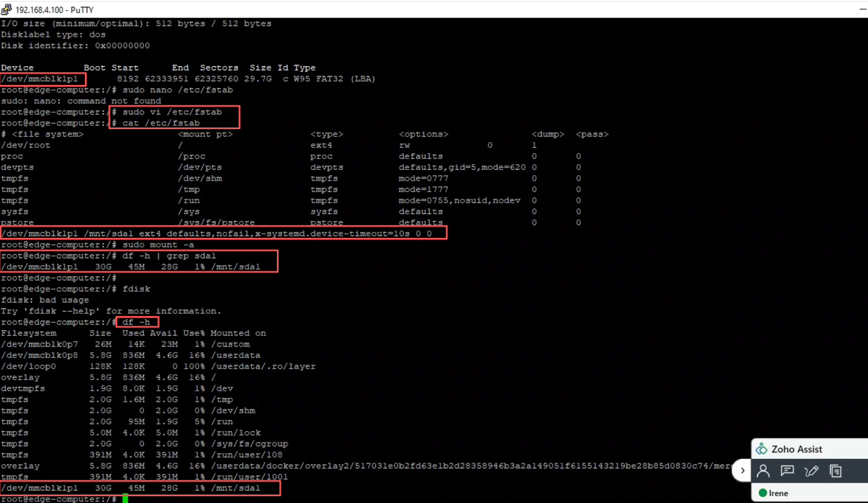Click 'W95 FAT32 (LBA)' partition type text

(x=334, y=79)
